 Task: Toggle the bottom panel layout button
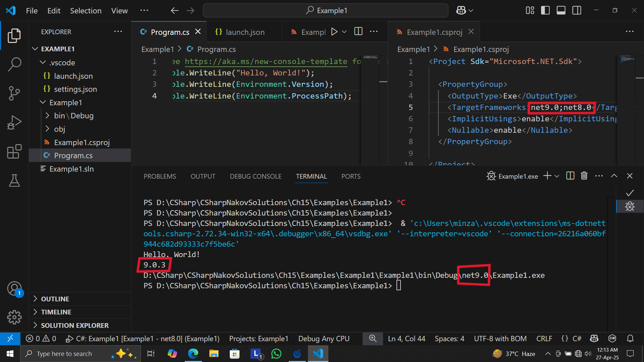pyautogui.click(x=561, y=10)
